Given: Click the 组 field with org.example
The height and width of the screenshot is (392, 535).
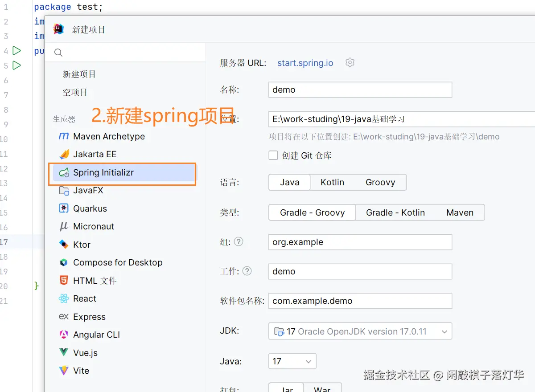Looking at the screenshot, I should coord(360,242).
